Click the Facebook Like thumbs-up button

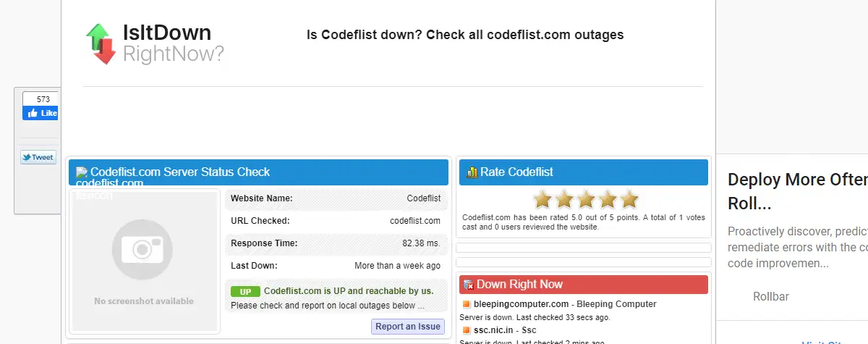[41, 113]
